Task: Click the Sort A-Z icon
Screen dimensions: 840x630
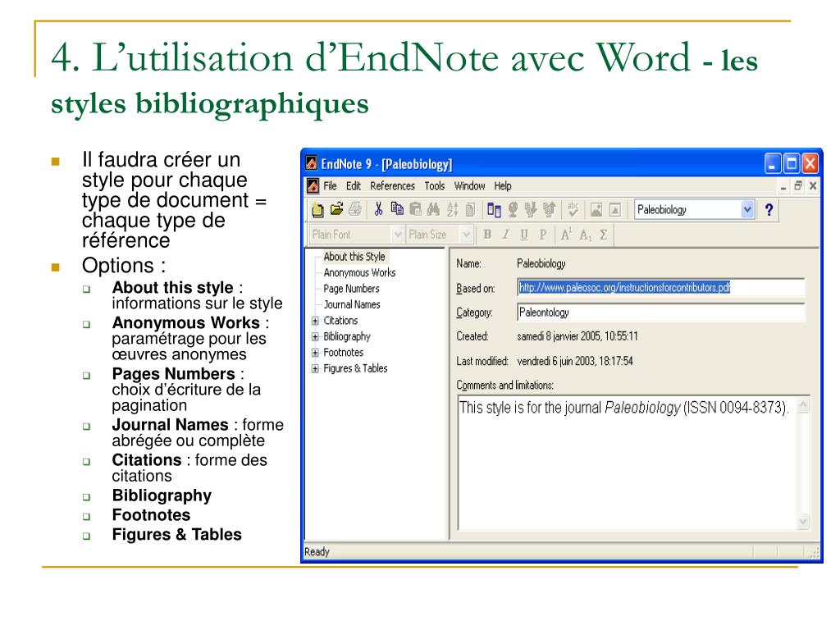Action: click(452, 209)
